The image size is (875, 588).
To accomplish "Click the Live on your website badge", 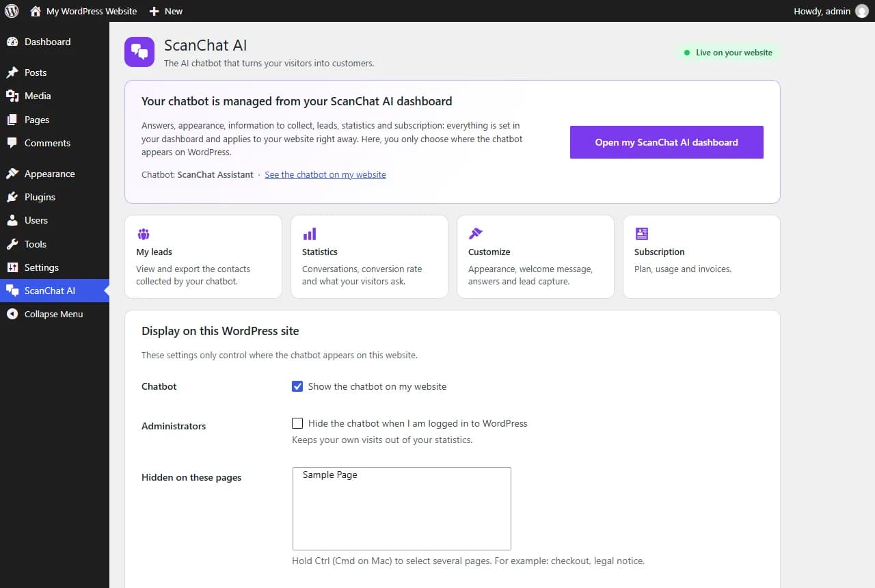I will (727, 53).
